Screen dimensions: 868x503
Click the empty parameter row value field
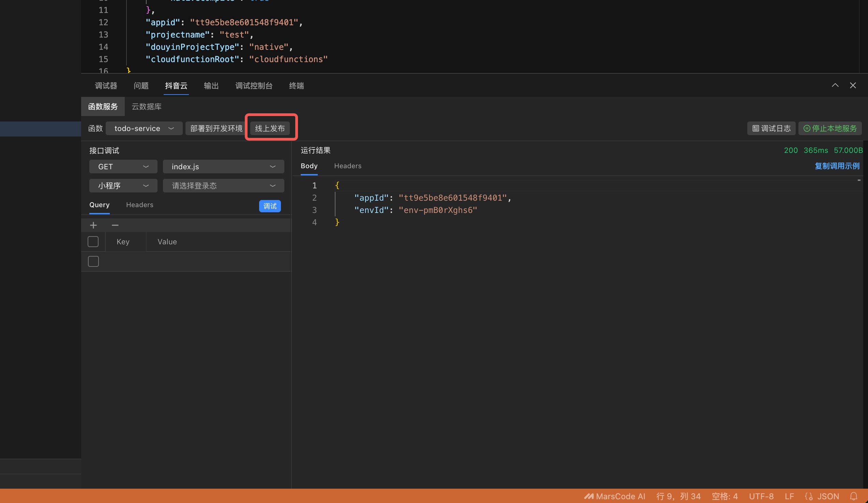coord(219,261)
